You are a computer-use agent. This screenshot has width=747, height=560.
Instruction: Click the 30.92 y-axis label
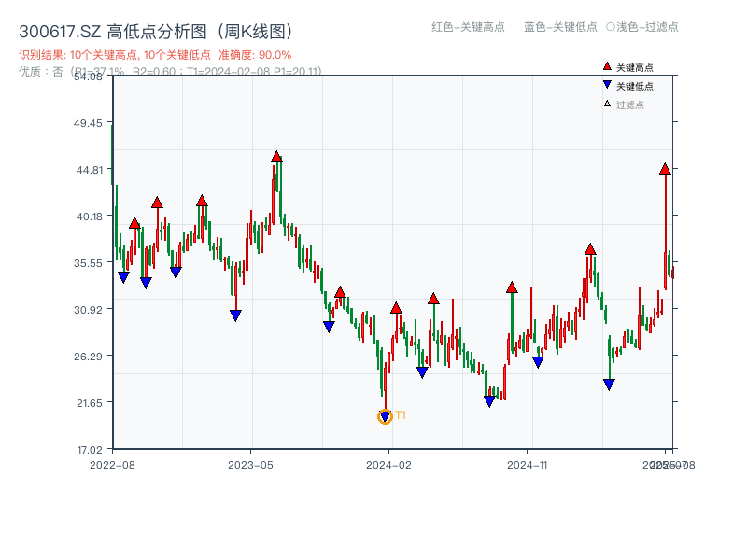88,310
